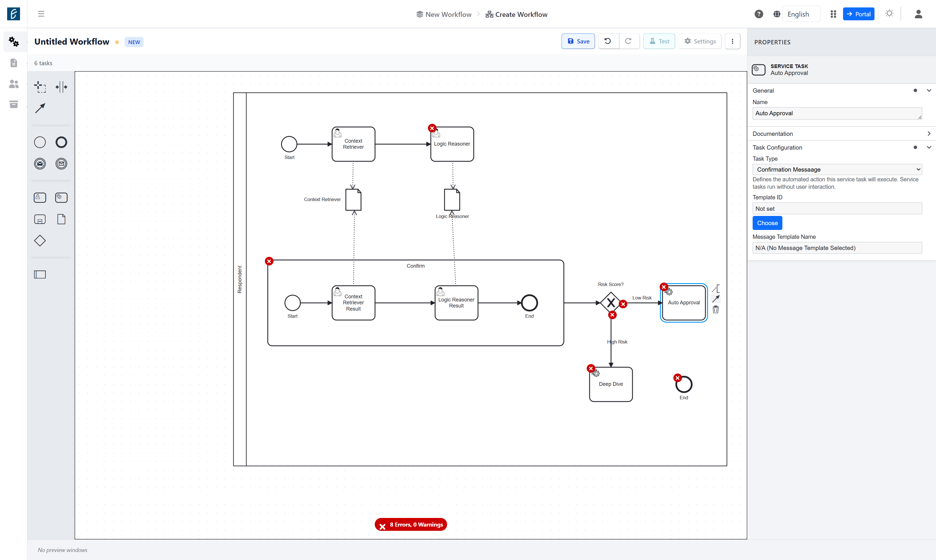This screenshot has height=560, width=936.
Task: Add a pool/participant from palette
Action: 40,274
